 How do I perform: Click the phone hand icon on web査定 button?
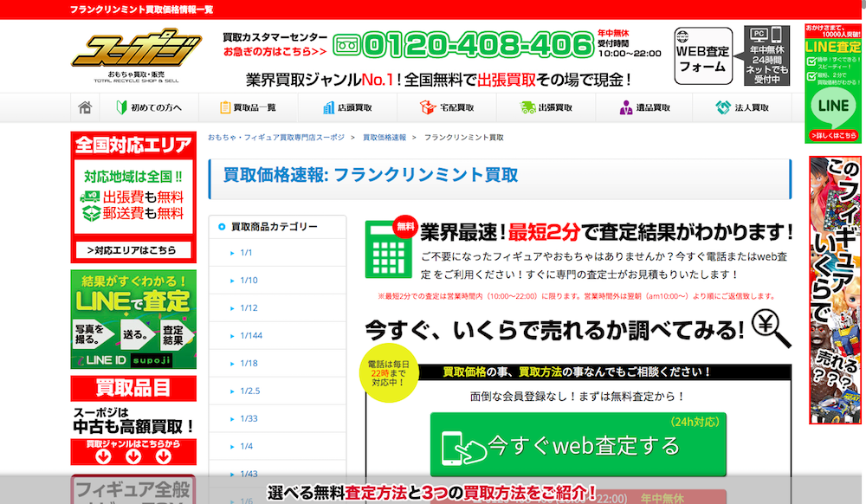point(462,449)
